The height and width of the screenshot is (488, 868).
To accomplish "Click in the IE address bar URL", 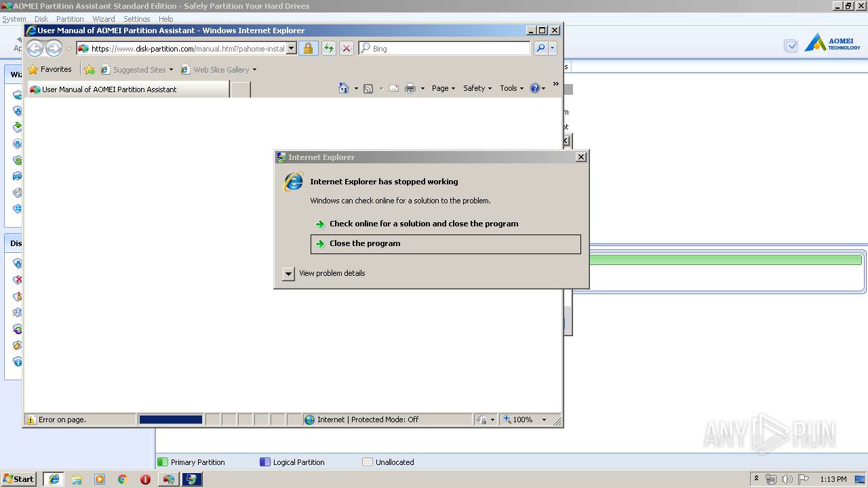I will point(181,49).
